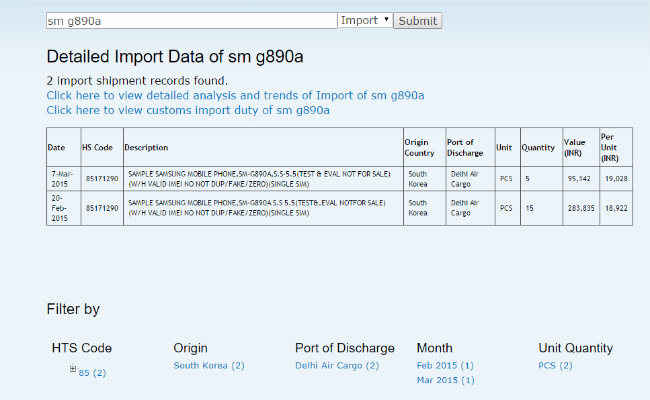Click the 'Origin' filter heading
This screenshot has height=400, width=650.
[190, 348]
